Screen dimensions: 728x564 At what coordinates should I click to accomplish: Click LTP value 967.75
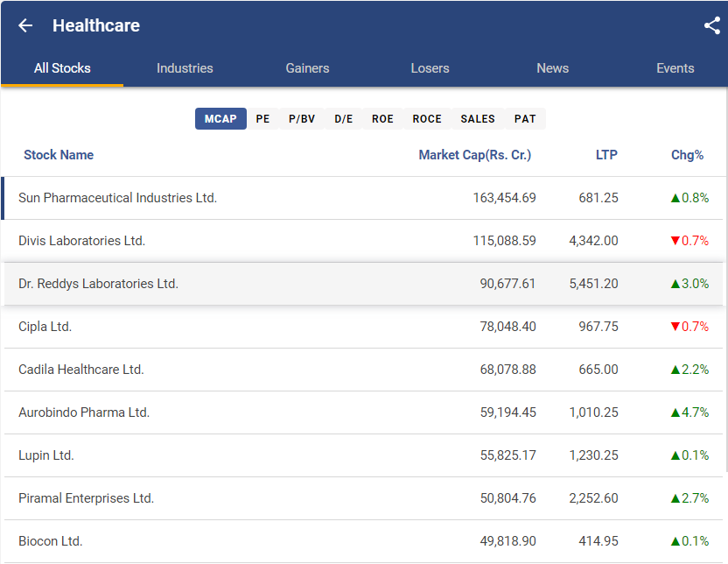coord(598,327)
